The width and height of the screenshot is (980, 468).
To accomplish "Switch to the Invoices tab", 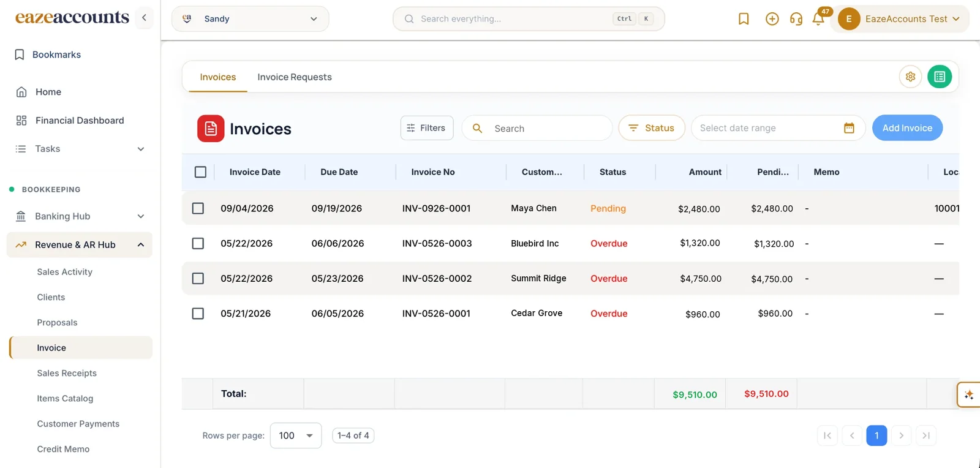I will 218,77.
